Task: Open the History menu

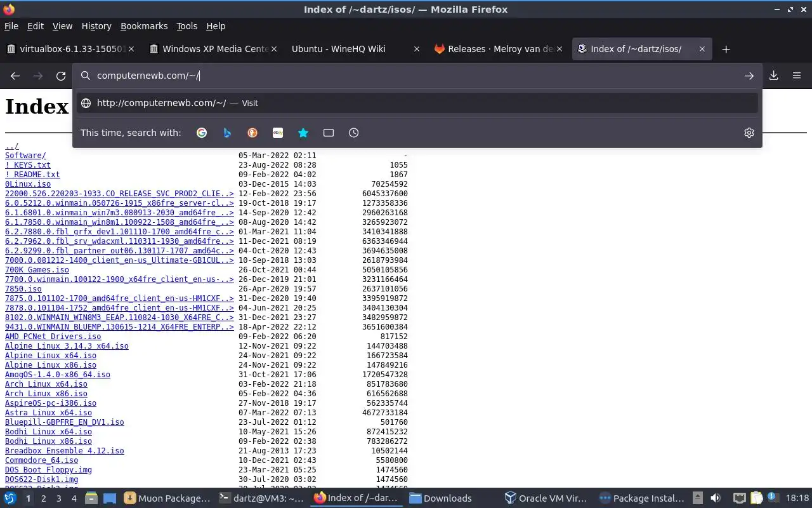Action: [96, 26]
